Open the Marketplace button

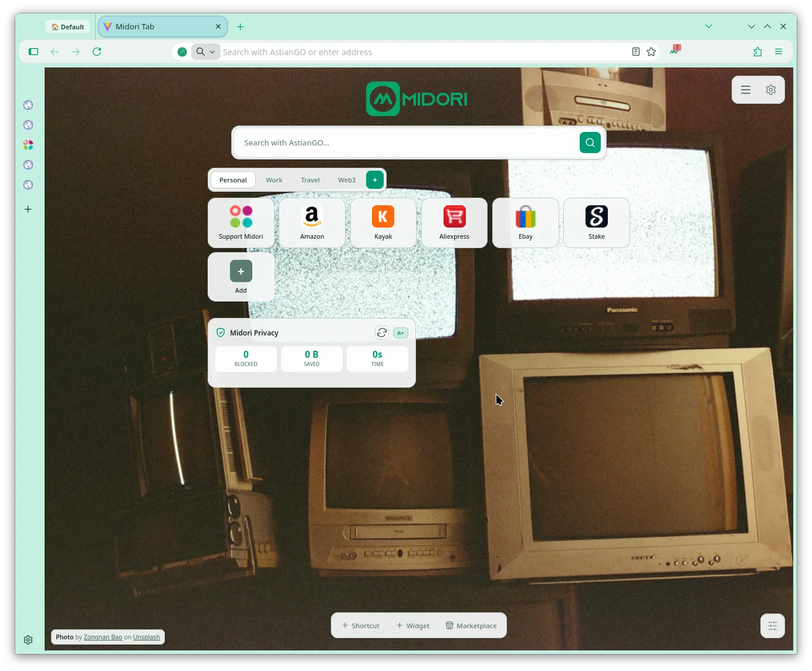coord(471,626)
